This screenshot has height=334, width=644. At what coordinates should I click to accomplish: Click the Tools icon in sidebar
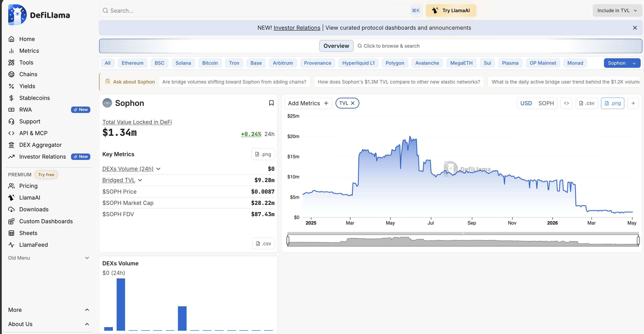tap(11, 62)
